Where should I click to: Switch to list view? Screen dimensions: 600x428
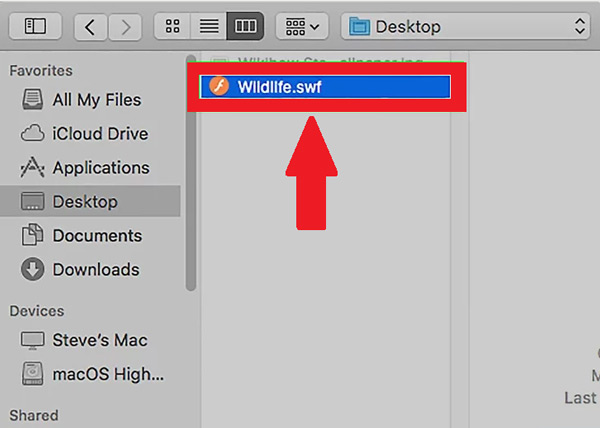click(x=208, y=27)
